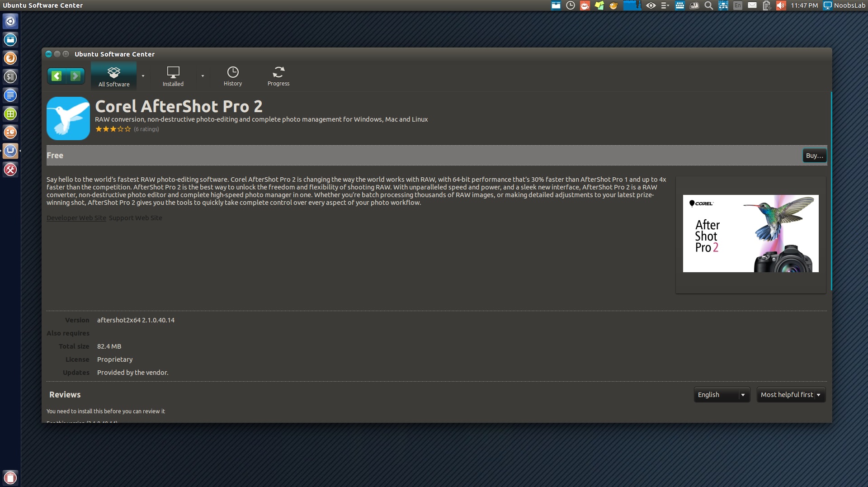Viewport: 868px width, 487px height.
Task: Open the English review language dropdown
Action: (x=722, y=395)
